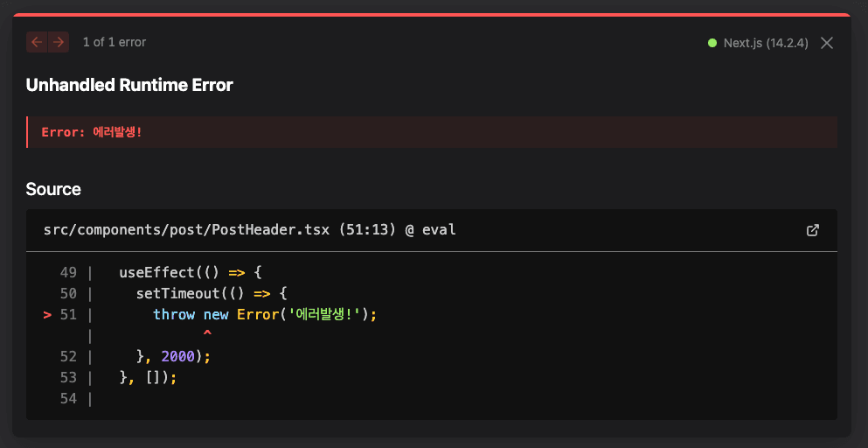
Task: Click the '@ eval' text in source header
Action: (x=430, y=230)
